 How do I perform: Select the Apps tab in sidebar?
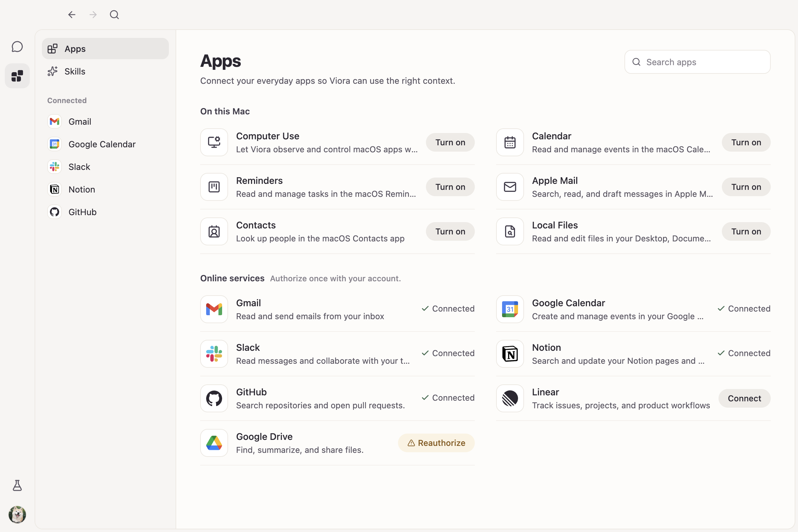click(x=105, y=49)
